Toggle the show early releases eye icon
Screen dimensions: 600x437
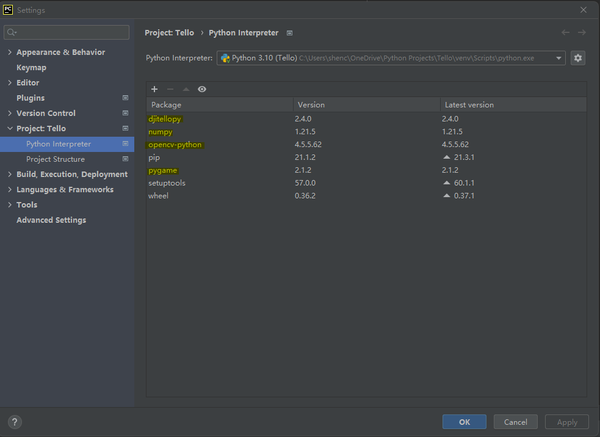click(x=202, y=89)
